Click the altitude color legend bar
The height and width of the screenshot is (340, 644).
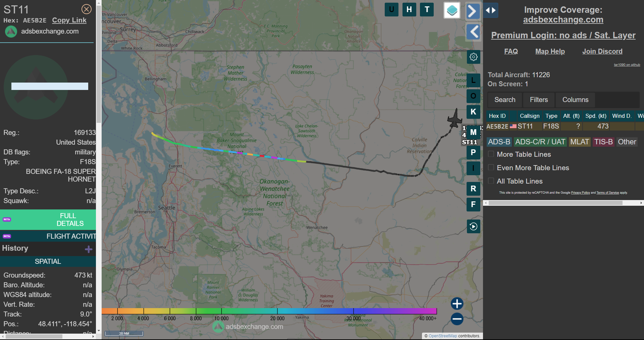(269, 311)
